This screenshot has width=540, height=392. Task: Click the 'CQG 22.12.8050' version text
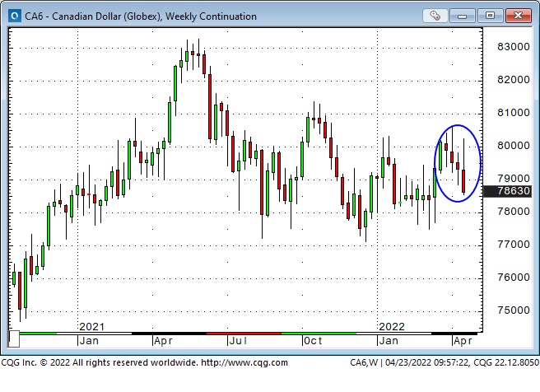click(x=506, y=362)
